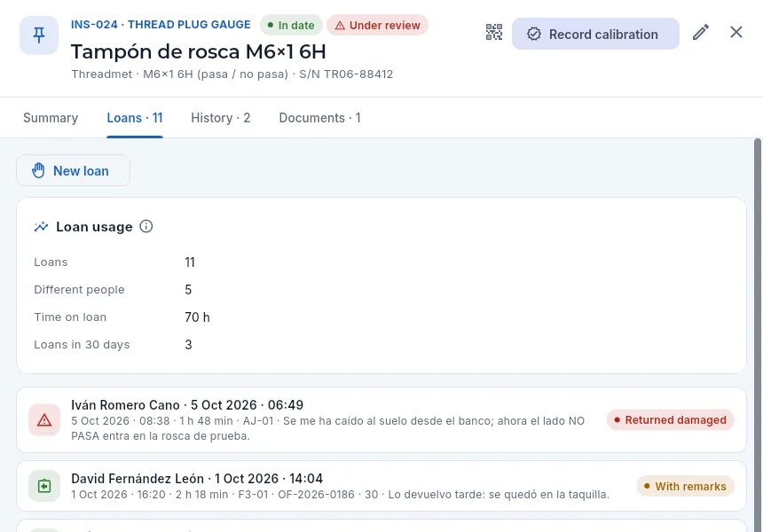Click the Loans in 30 days value 3

coord(188,345)
